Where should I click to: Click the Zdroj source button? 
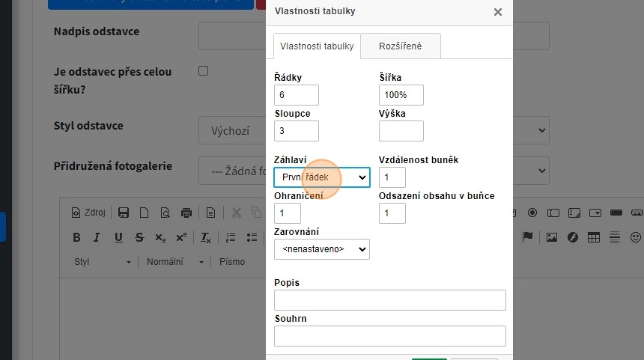tap(88, 213)
